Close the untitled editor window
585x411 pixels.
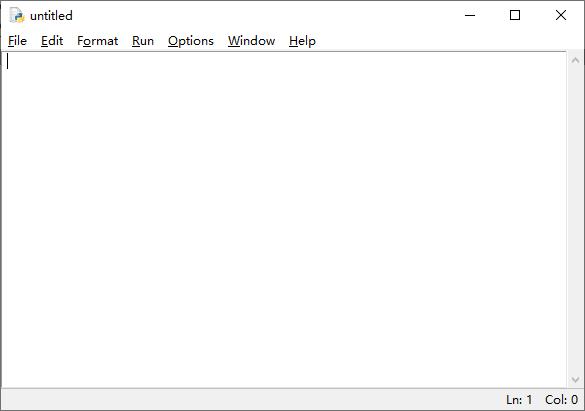pos(561,15)
